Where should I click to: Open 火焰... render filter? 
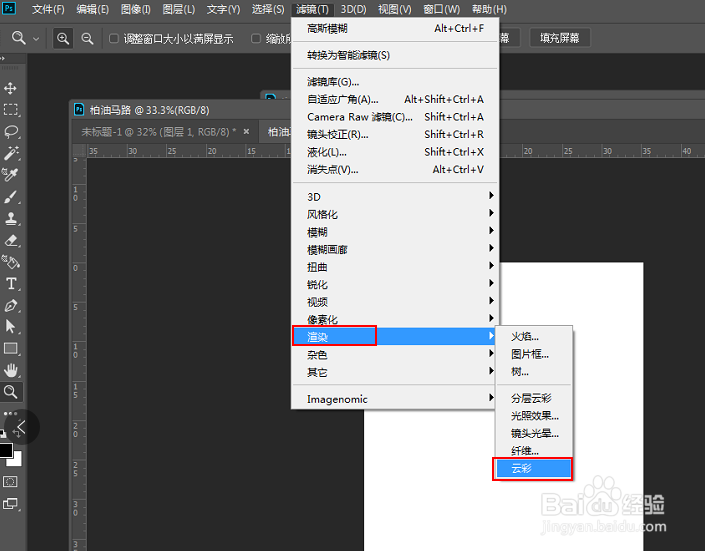pyautogui.click(x=534, y=336)
